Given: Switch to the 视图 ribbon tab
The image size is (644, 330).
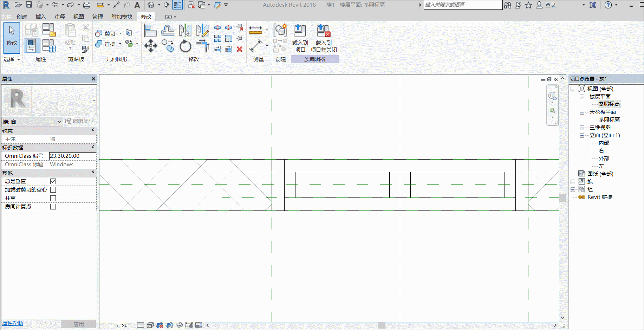Looking at the screenshot, I should [x=79, y=17].
